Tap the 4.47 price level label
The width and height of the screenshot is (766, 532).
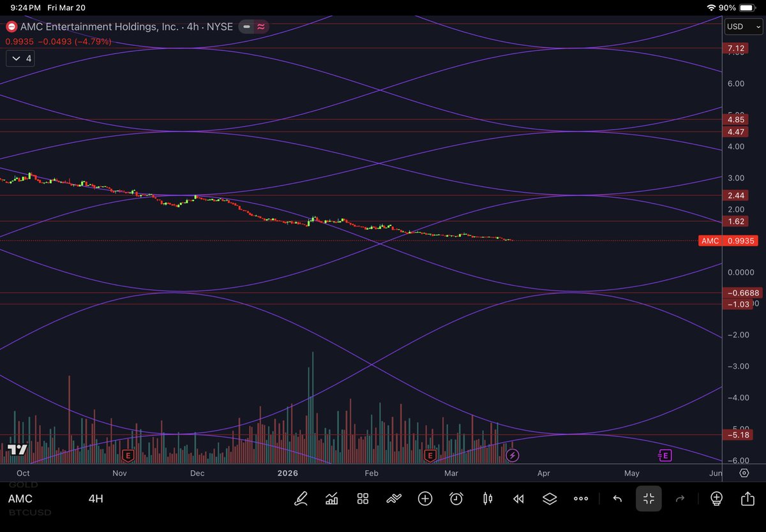736,132
